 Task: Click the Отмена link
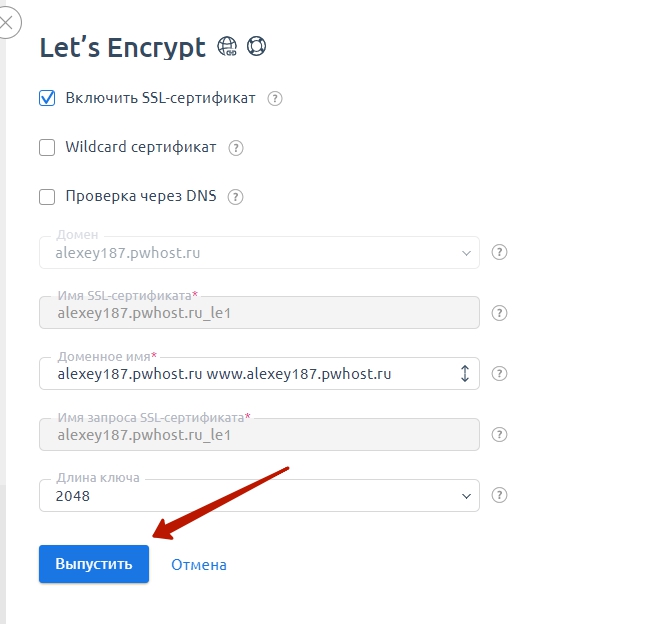(x=199, y=564)
